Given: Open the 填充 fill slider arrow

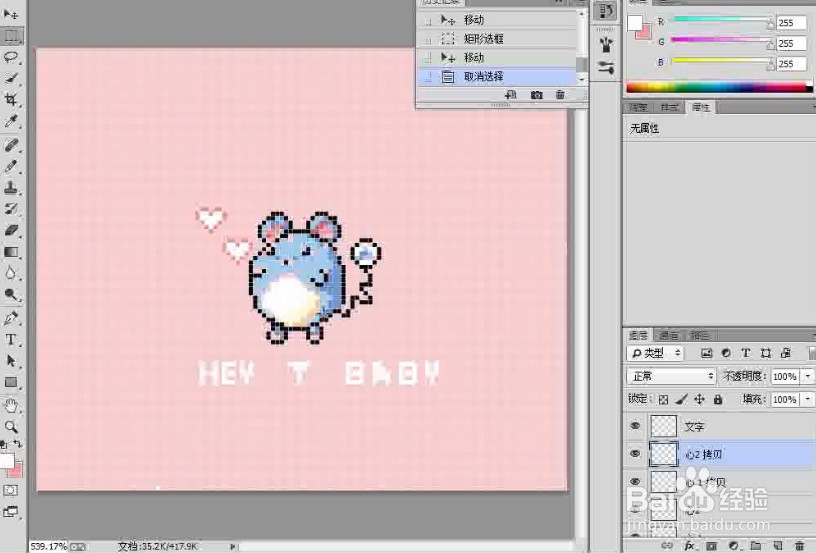Looking at the screenshot, I should pos(808,399).
